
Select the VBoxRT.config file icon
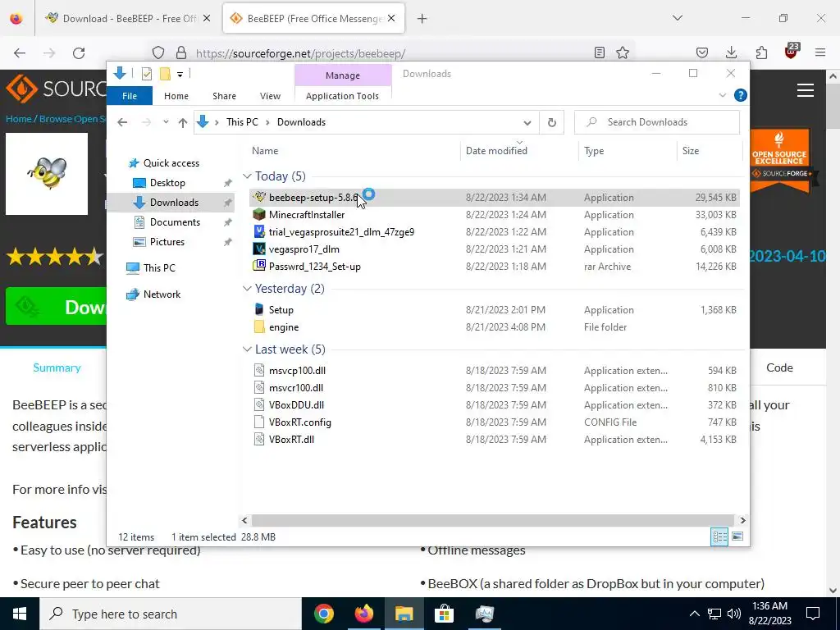[x=259, y=422]
